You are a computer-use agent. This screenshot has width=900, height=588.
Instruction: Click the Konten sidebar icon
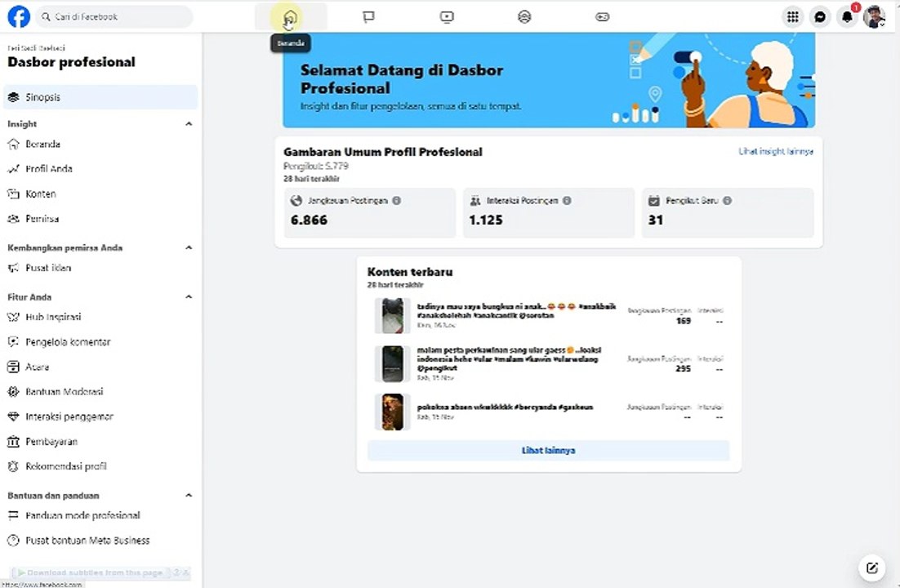[13, 194]
